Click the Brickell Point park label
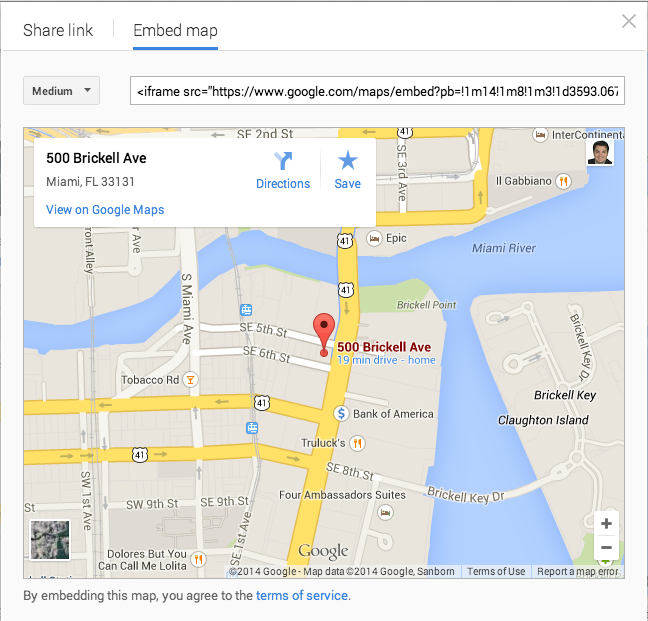The image size is (648, 621). point(426,305)
